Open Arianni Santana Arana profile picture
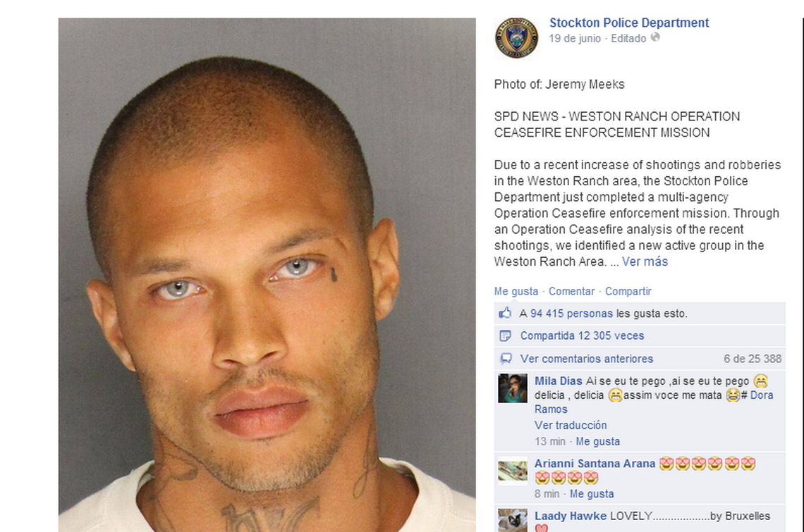 click(513, 471)
